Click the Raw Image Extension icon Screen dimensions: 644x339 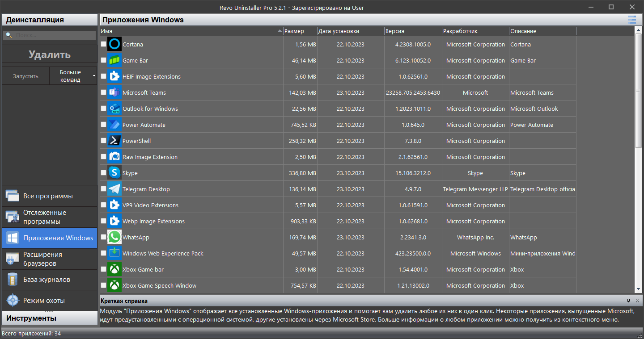tap(114, 156)
